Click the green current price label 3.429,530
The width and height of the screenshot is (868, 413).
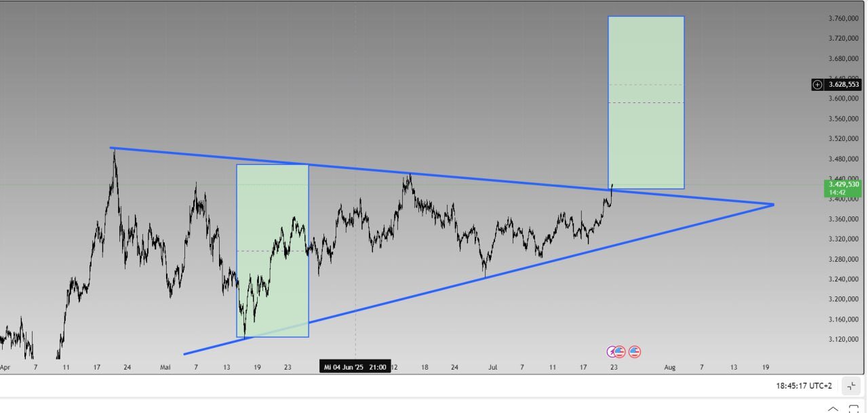click(844, 188)
